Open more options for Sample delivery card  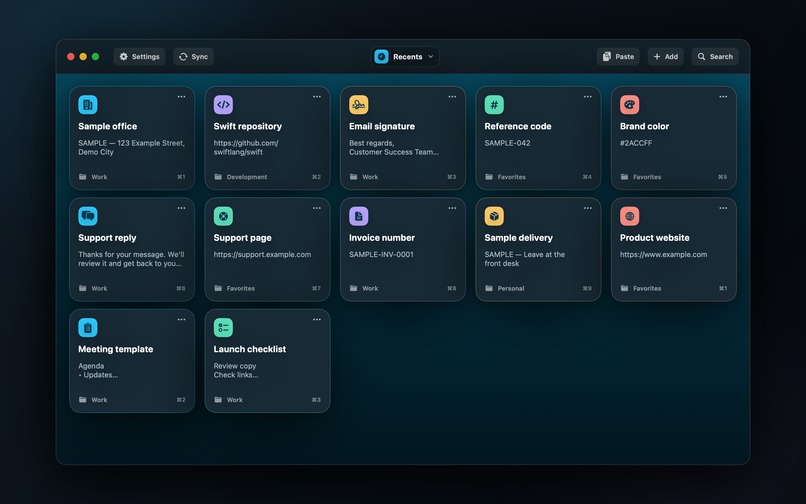[588, 208]
